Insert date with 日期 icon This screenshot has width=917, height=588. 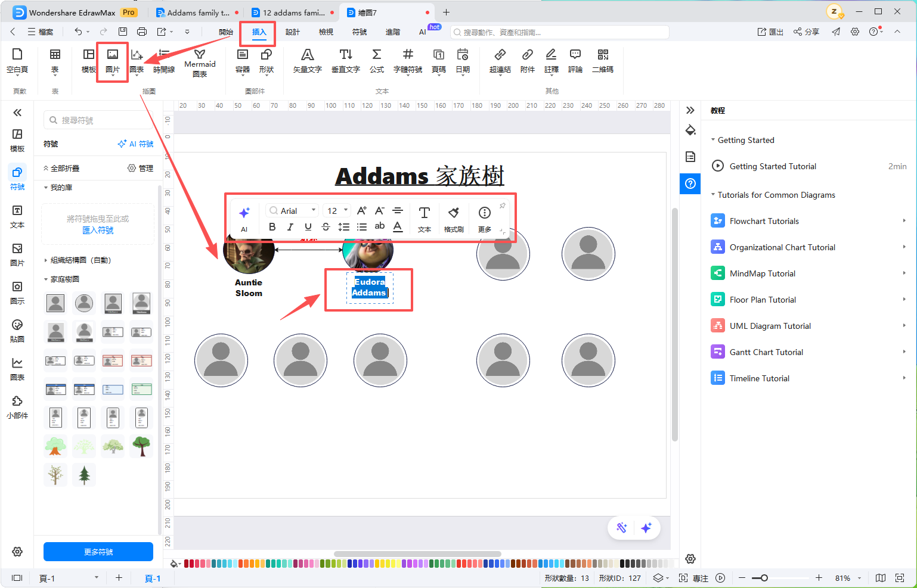click(x=463, y=61)
